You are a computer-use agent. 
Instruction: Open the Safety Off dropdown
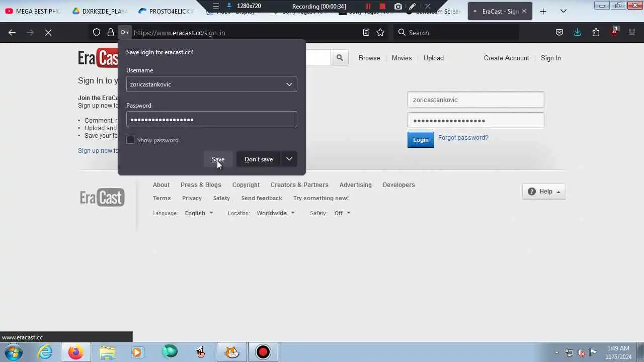[x=342, y=213]
